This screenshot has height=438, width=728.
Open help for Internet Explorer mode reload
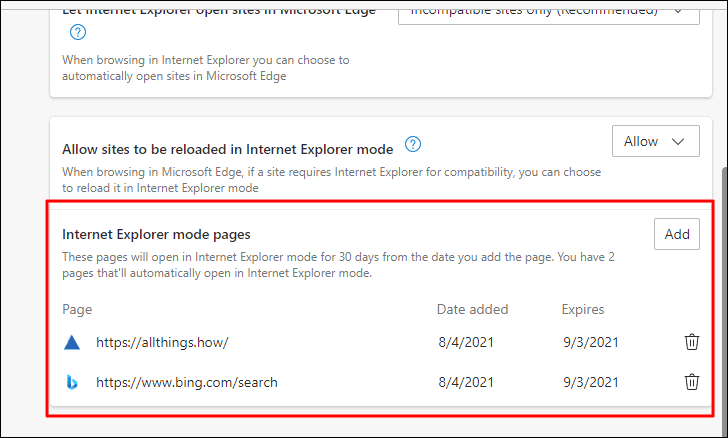[x=413, y=144]
